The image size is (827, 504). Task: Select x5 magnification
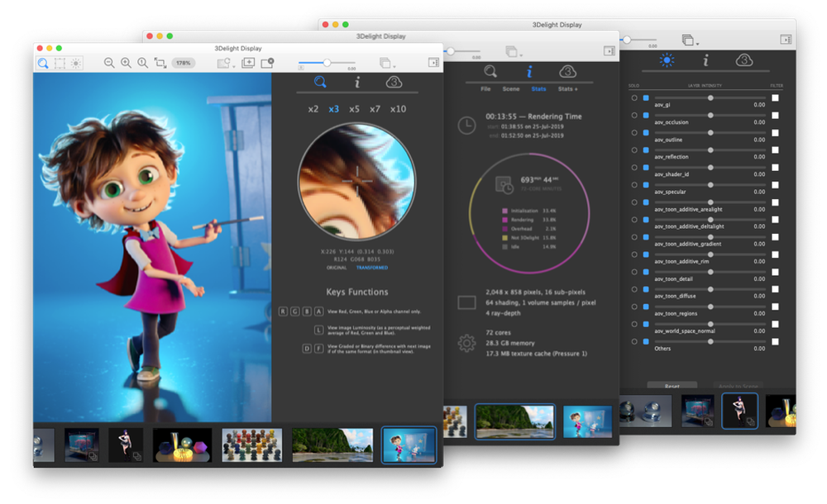point(355,109)
